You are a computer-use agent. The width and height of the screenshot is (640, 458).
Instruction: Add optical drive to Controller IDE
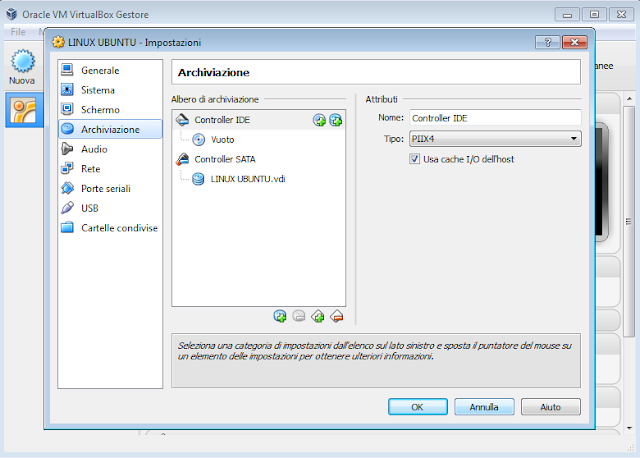tap(319, 120)
